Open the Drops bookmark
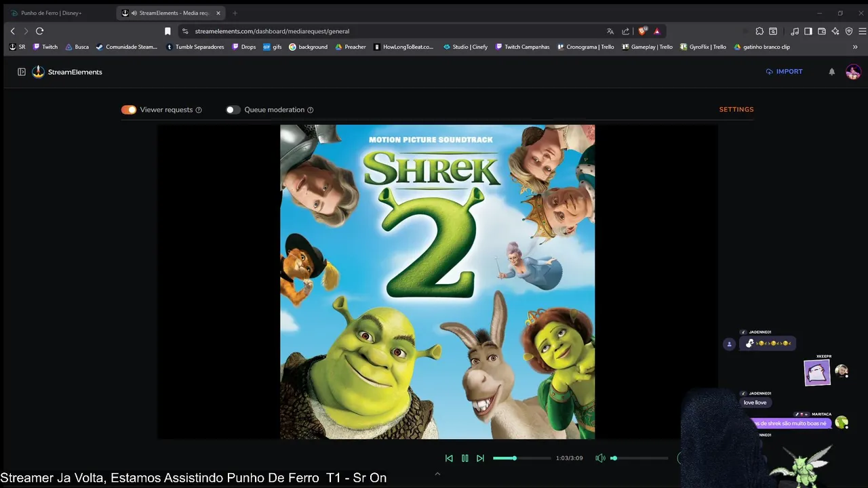The width and height of the screenshot is (868, 488). 244,47
